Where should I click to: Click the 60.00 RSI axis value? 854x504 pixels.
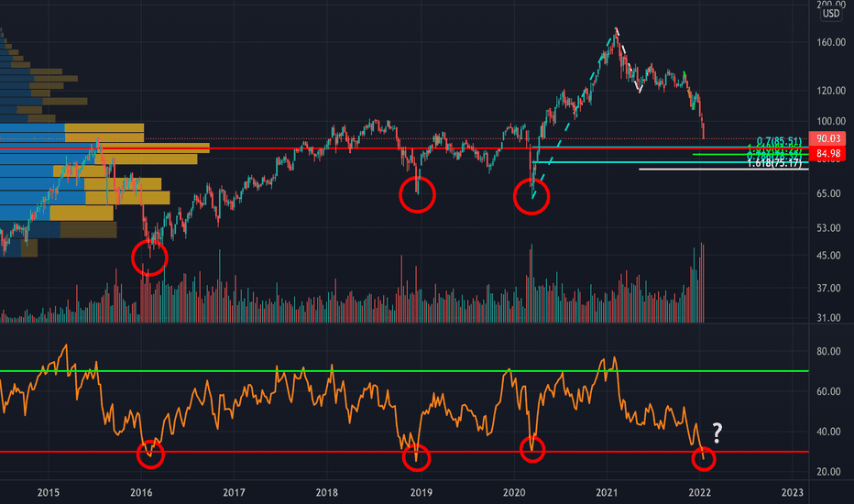point(828,391)
